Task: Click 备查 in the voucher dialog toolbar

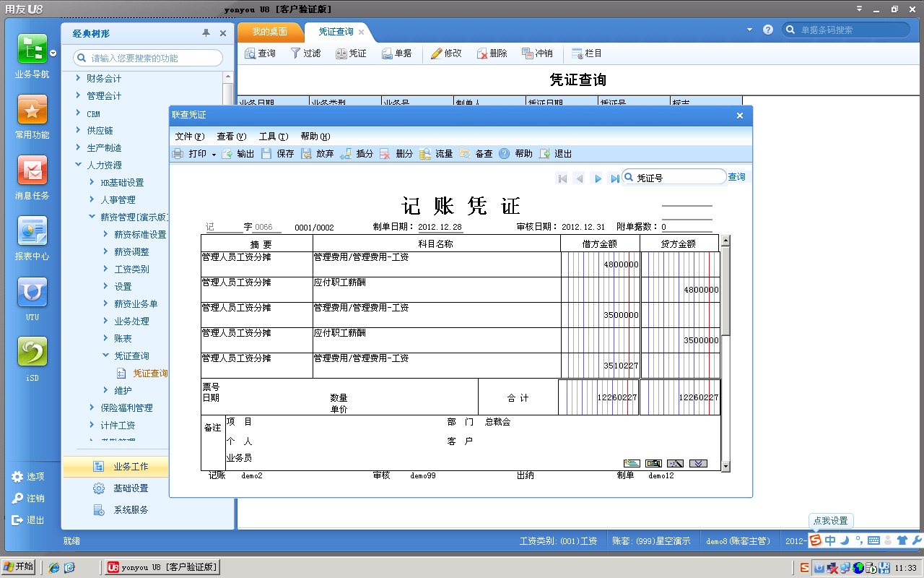Action: click(476, 154)
